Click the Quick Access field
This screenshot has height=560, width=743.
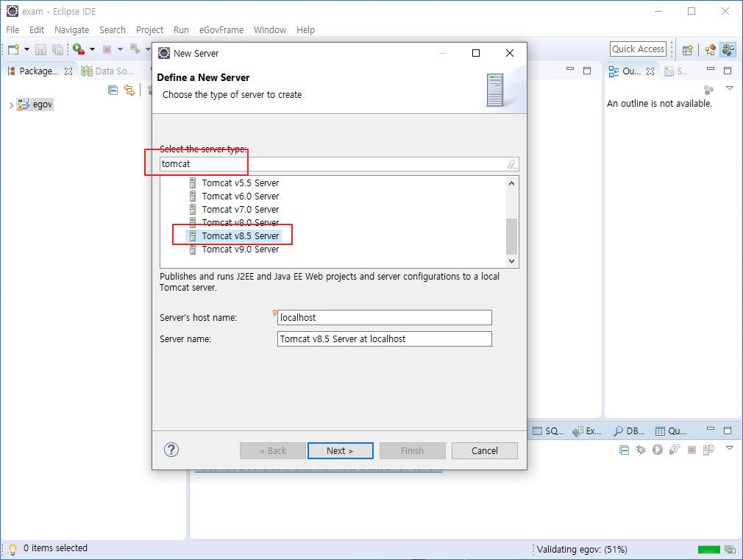click(x=638, y=49)
